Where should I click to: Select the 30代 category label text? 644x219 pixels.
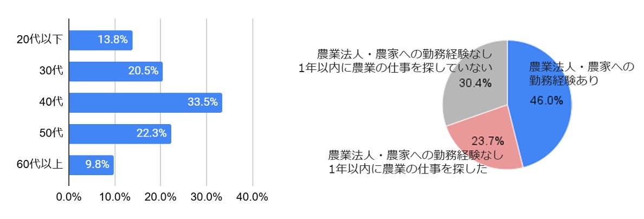50,71
